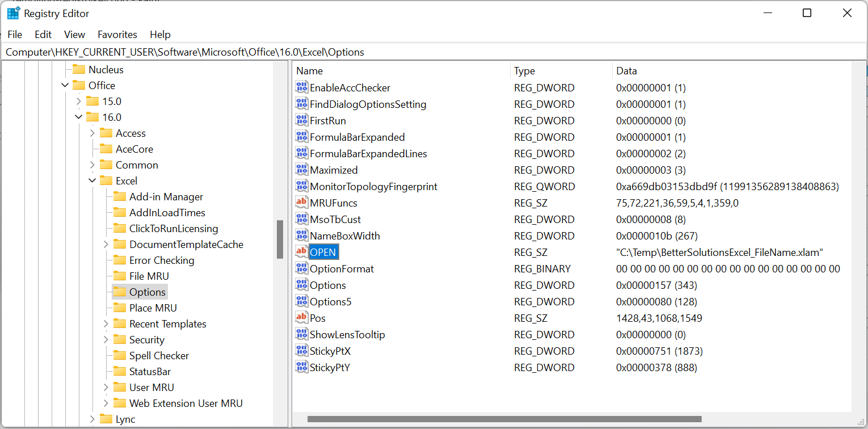Click the values pane horizontal scrollbar
This screenshot has width=868, height=429.
[x=504, y=419]
